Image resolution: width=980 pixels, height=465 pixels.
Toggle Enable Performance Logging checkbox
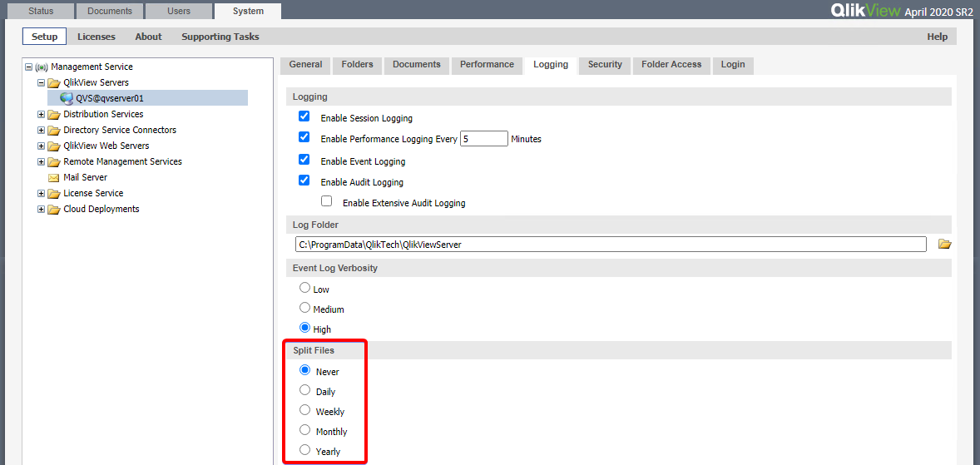tap(304, 137)
